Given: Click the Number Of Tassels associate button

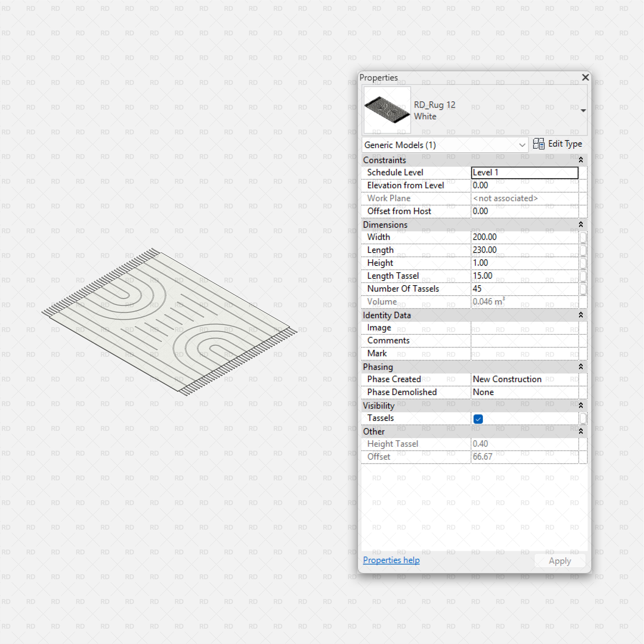Looking at the screenshot, I should point(583,289).
